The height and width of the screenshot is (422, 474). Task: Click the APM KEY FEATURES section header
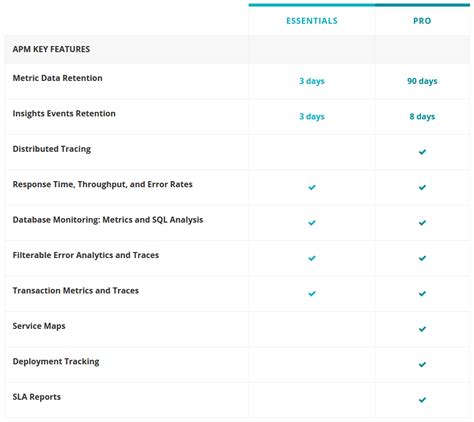coord(51,49)
